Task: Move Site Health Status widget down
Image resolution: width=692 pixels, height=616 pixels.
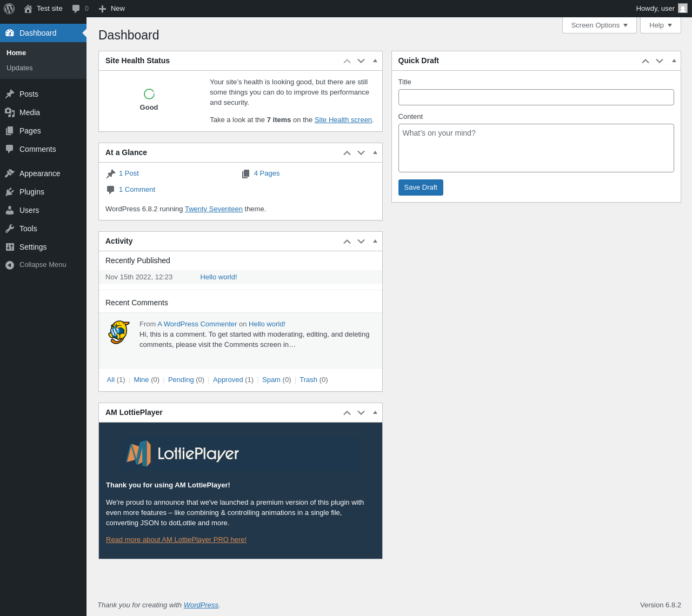Action: tap(361, 61)
